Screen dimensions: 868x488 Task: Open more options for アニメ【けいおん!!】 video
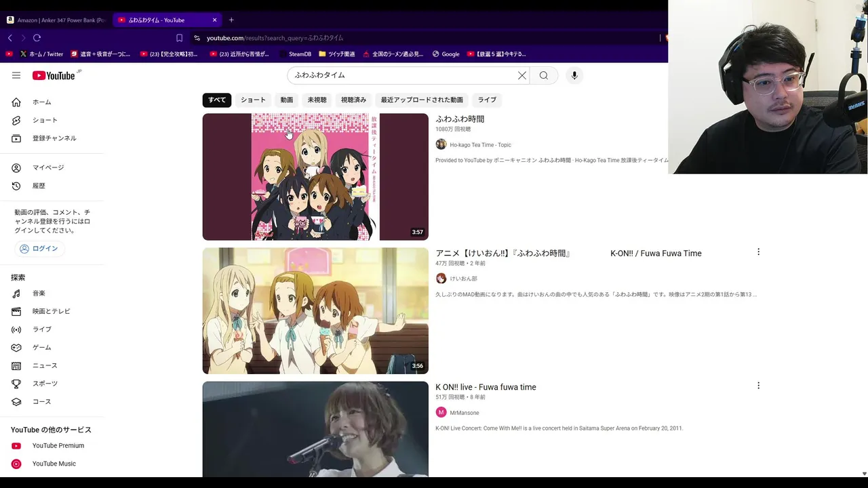(758, 252)
